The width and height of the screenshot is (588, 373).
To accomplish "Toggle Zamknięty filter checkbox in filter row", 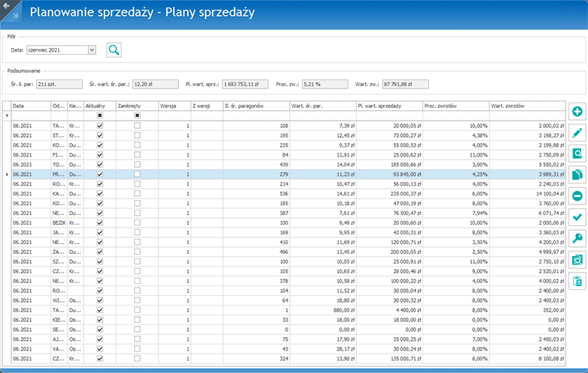I will coord(137,116).
